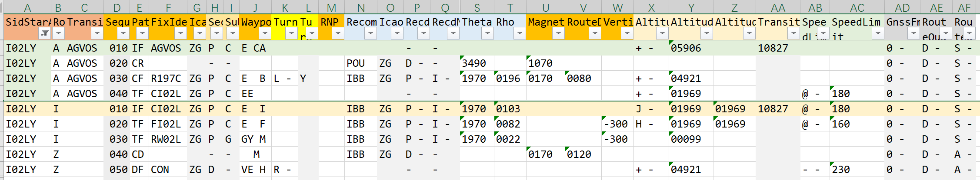Open the Recom column filter dropdown

[370, 33]
